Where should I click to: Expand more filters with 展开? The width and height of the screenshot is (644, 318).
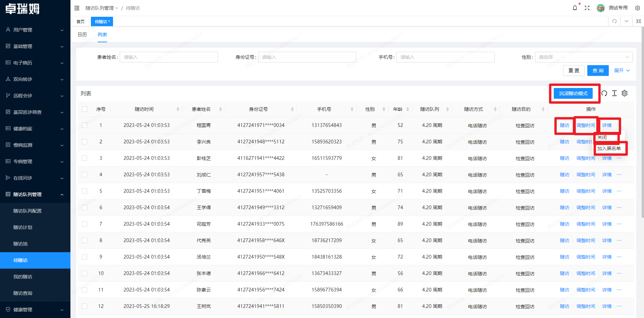click(622, 71)
